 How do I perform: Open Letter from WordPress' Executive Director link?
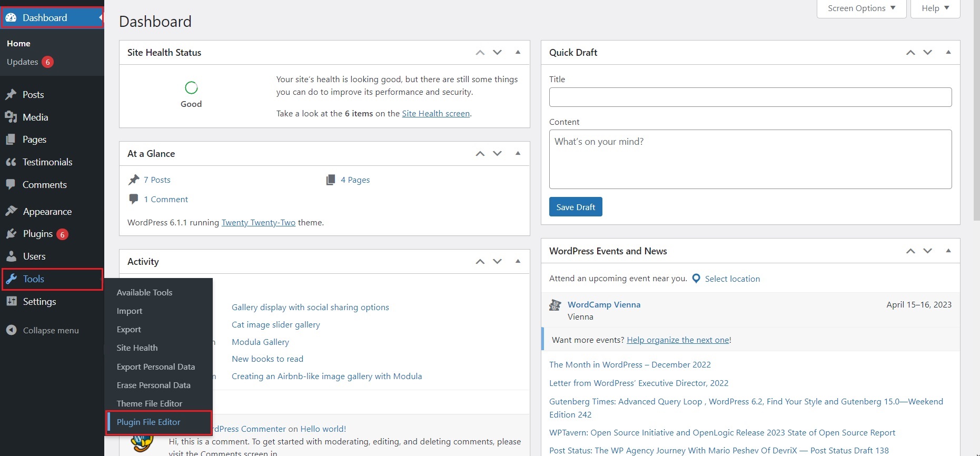click(639, 383)
